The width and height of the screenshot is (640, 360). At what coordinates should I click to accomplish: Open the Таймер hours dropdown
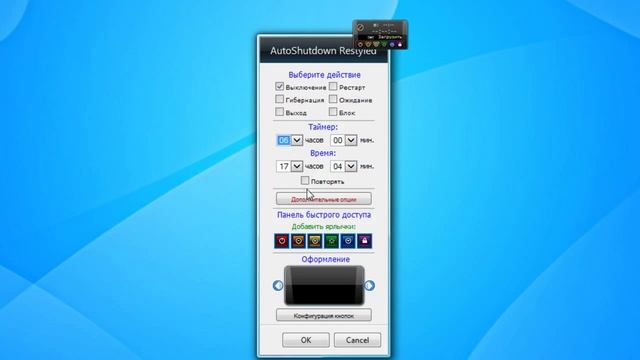point(297,140)
